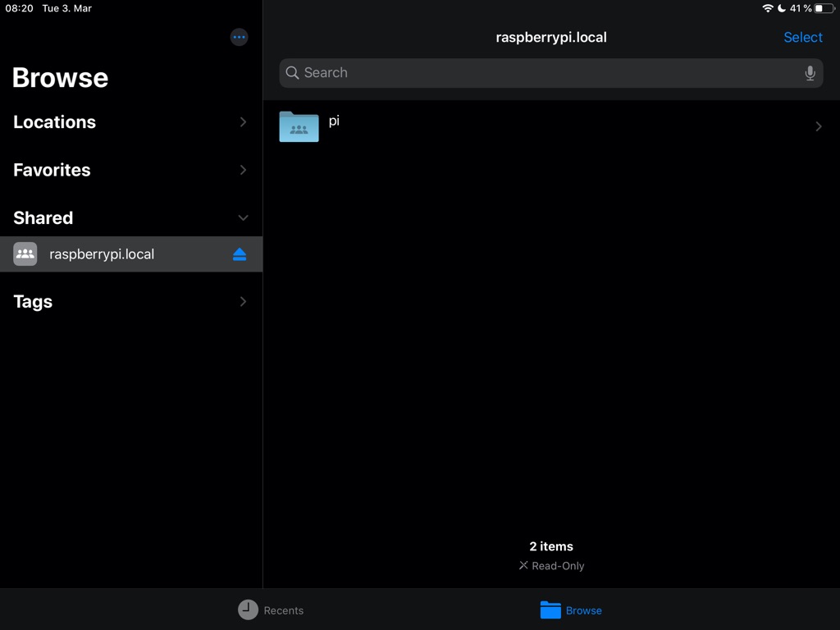Expand the Tags section chevron

[243, 302]
